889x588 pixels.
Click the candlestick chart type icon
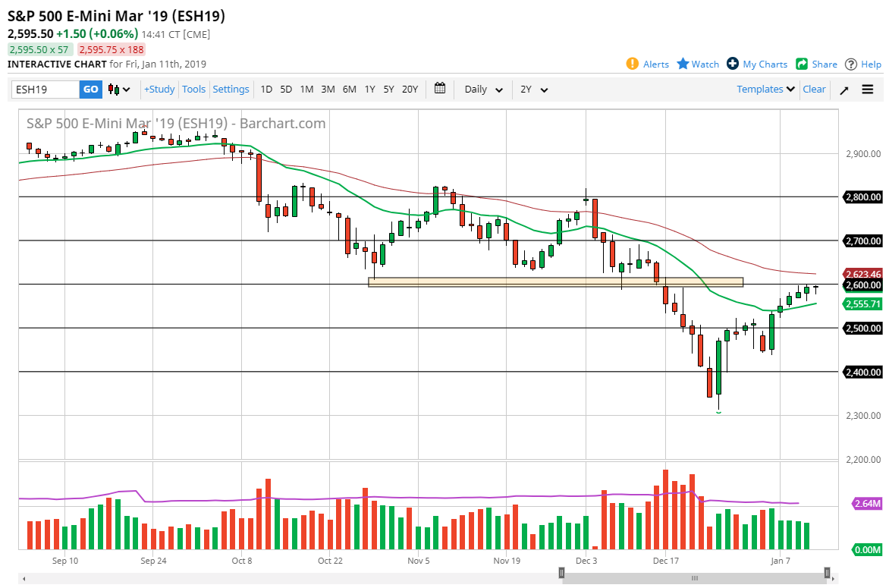[x=114, y=89]
